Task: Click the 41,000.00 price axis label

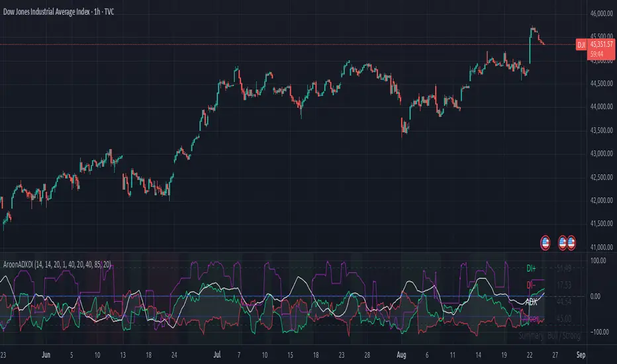Action: pos(601,247)
